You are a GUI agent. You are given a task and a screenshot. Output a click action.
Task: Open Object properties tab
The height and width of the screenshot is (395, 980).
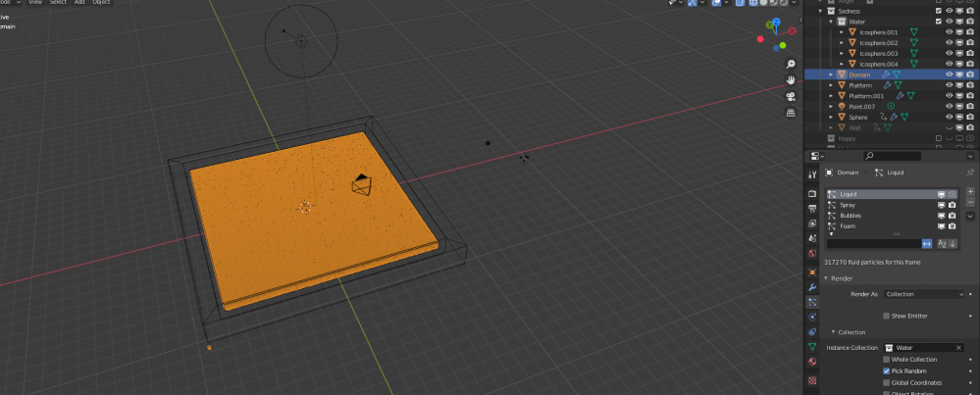(812, 272)
